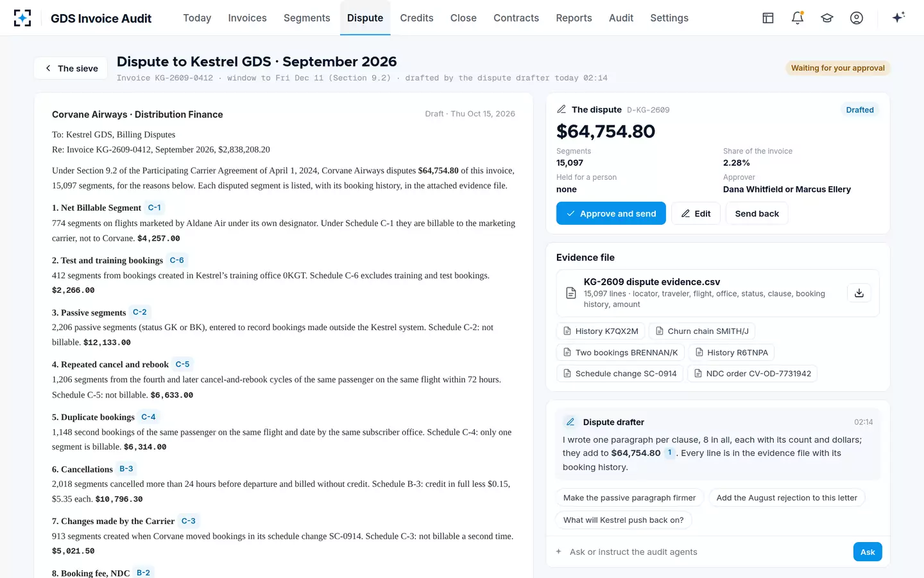The height and width of the screenshot is (578, 924).
Task: Click the Drafted status badge
Action: (860, 110)
